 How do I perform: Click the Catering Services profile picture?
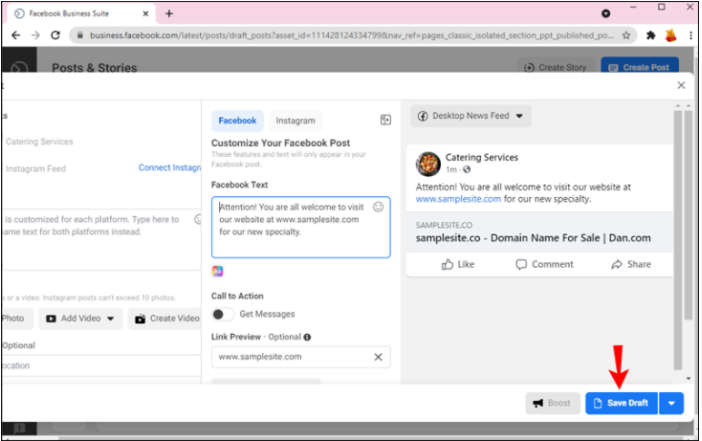(x=428, y=163)
